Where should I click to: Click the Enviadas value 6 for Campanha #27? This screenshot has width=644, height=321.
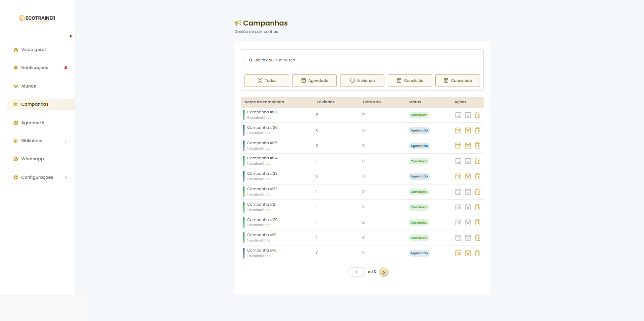(317, 115)
